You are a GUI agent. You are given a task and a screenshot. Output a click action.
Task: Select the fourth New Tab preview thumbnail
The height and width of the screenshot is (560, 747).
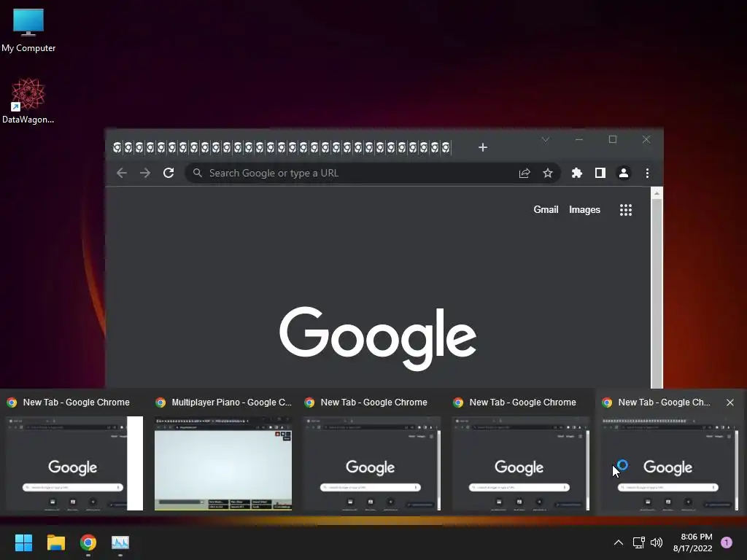521,463
